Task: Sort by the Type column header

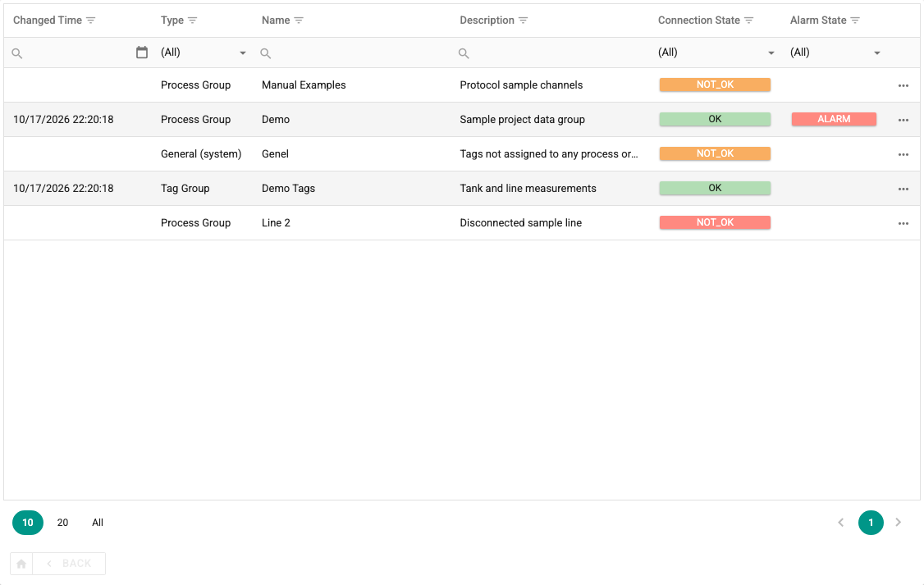Action: click(172, 20)
